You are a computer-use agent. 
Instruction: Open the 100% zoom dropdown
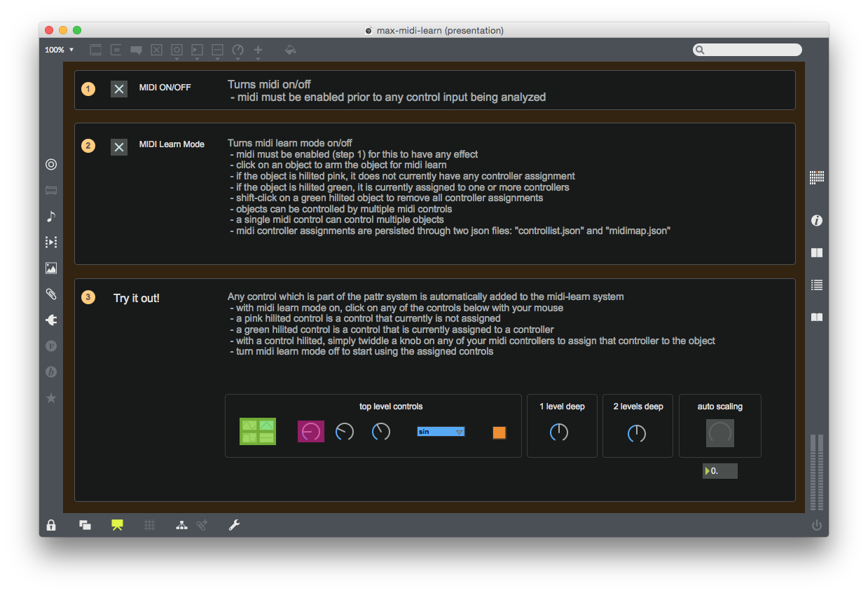(59, 50)
